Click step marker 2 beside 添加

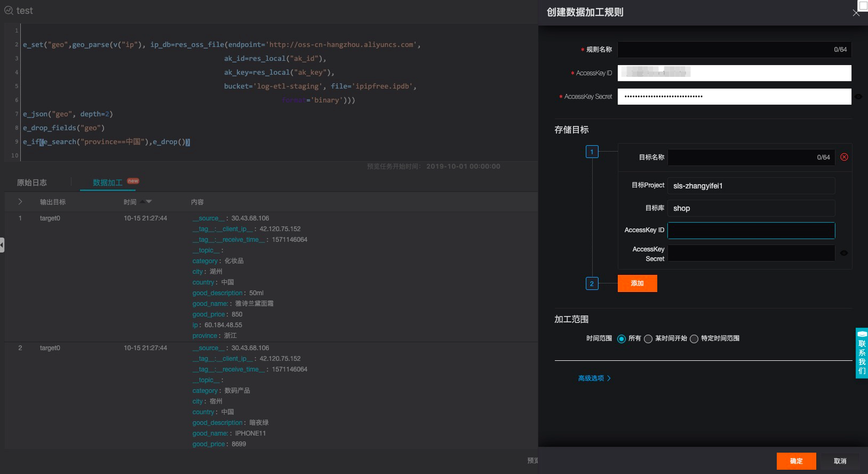[x=592, y=283]
